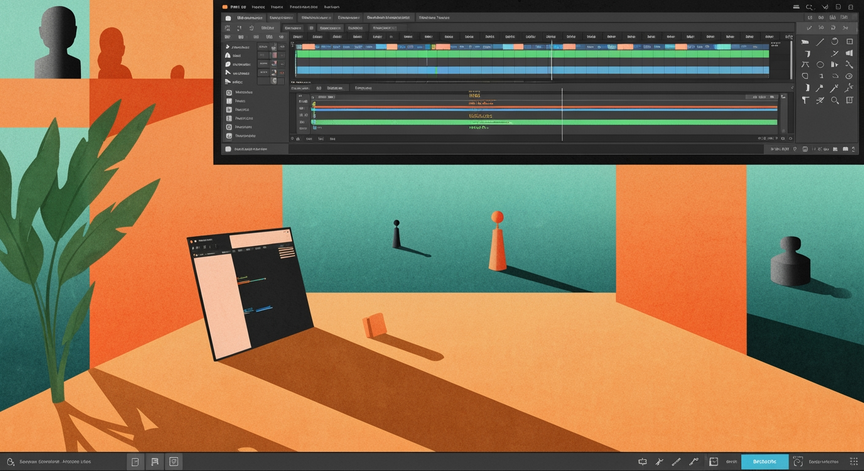This screenshot has width=864, height=471.
Task: Click the orange app logo in the editor menu bar
Action: 225,7
